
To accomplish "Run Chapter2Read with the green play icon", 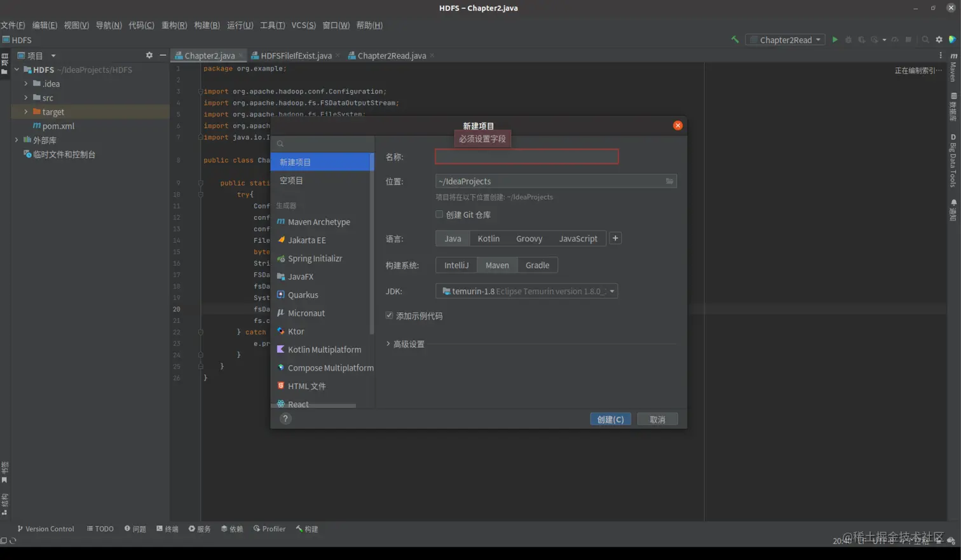I will [835, 39].
